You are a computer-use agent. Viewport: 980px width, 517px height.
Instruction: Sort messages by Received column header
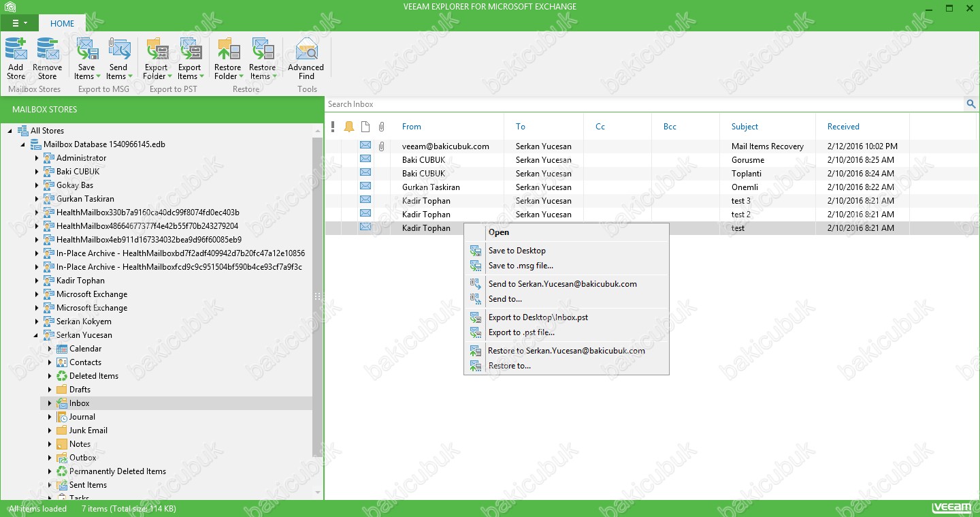coord(843,127)
